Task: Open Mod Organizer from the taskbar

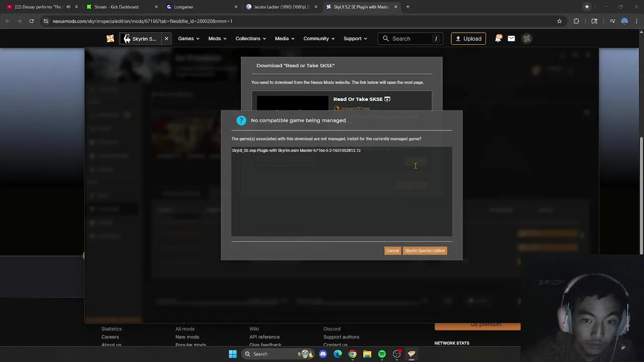Action: click(412, 354)
